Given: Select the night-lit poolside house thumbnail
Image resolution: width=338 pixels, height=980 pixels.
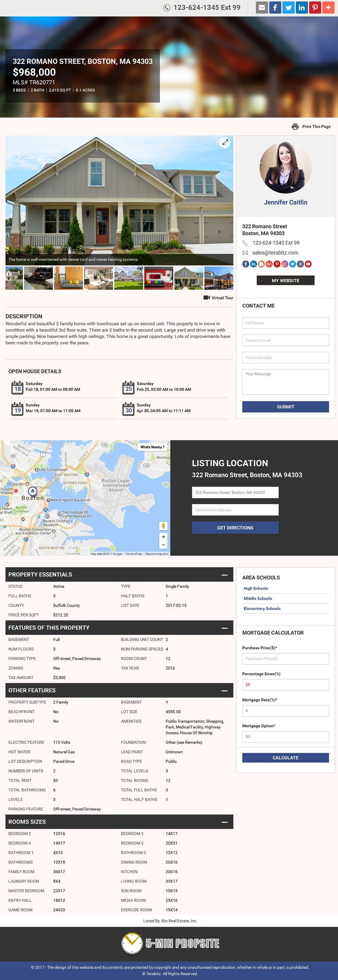Looking at the screenshot, I should pos(219,278).
